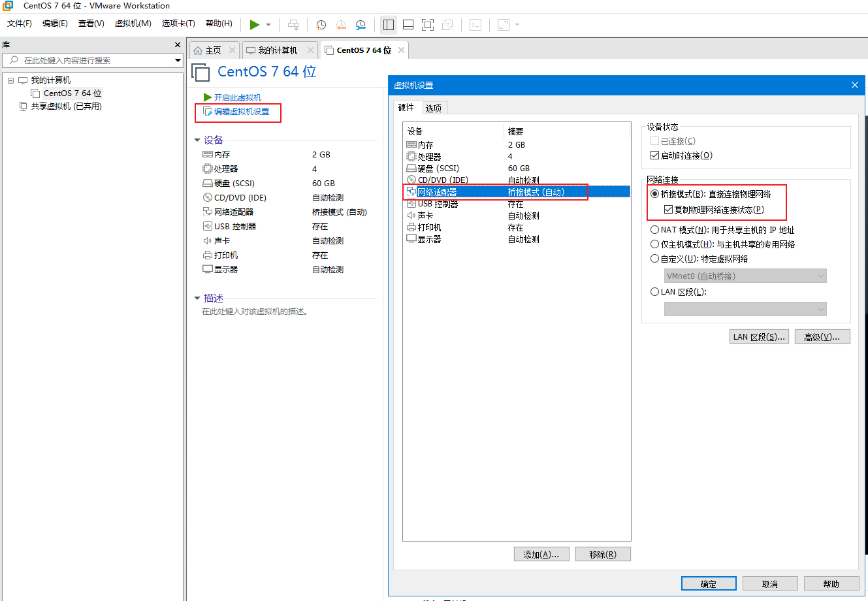Click the console view toolbar icon
Viewport: 868px width, 601px height.
[475, 25]
